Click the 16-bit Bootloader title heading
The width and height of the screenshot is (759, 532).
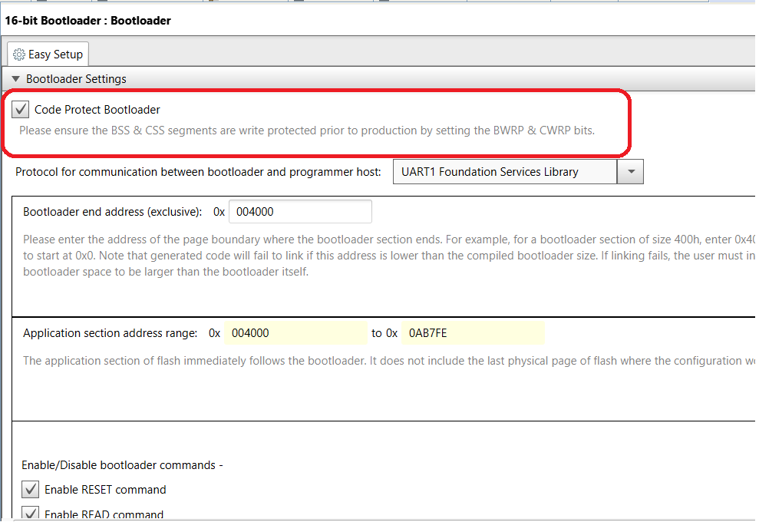[x=88, y=21]
